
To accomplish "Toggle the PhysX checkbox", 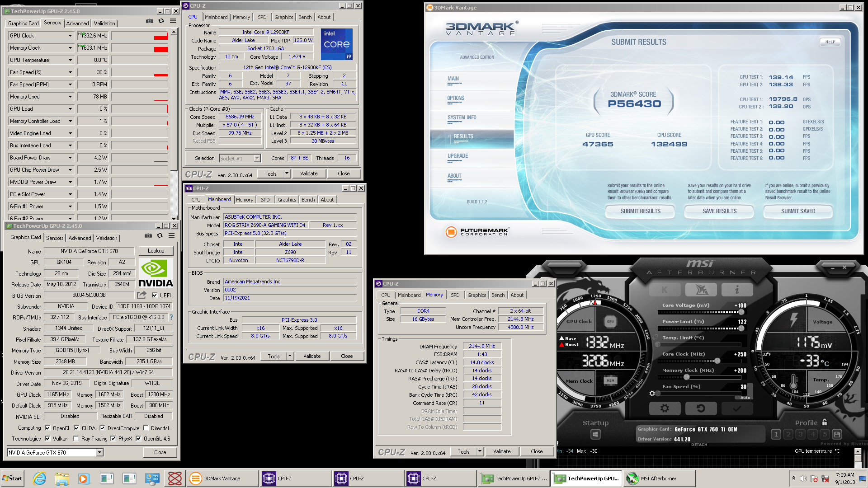I will click(113, 438).
